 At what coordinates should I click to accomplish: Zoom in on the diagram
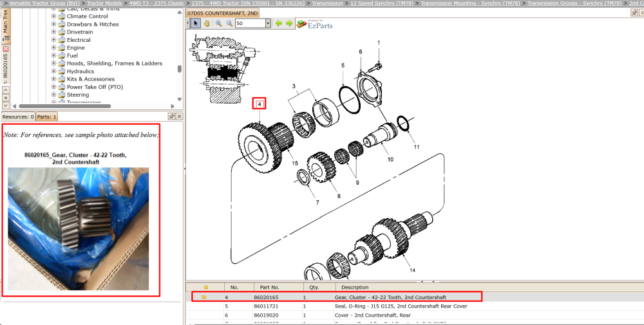coord(218,23)
